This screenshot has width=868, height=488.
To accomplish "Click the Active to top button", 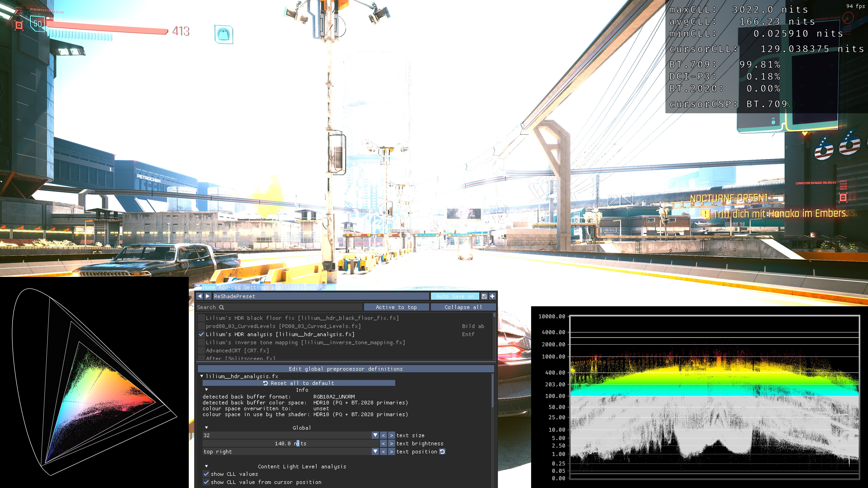I will [x=396, y=307].
